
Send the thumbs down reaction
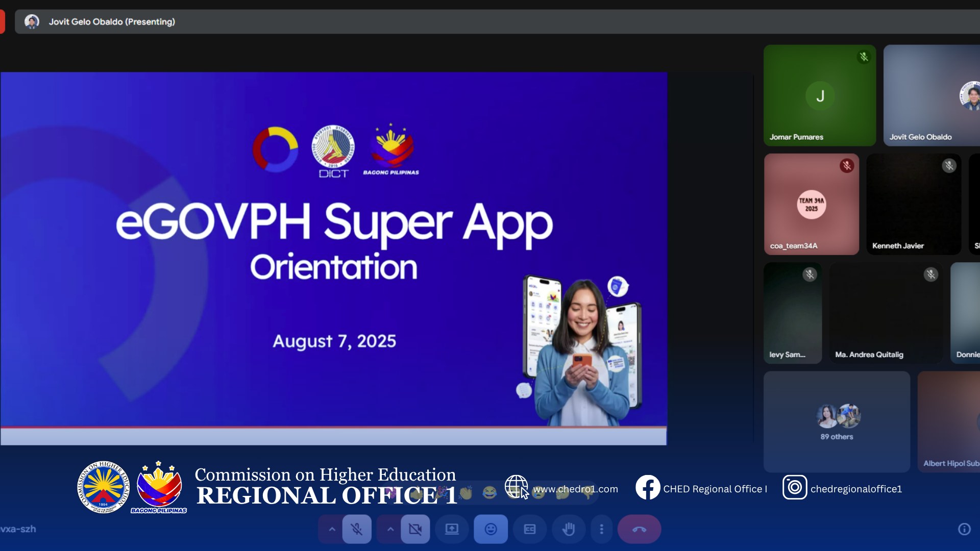587,492
